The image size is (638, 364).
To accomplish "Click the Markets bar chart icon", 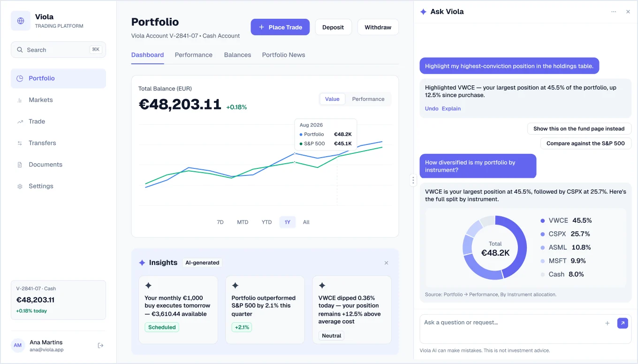I will point(20,100).
